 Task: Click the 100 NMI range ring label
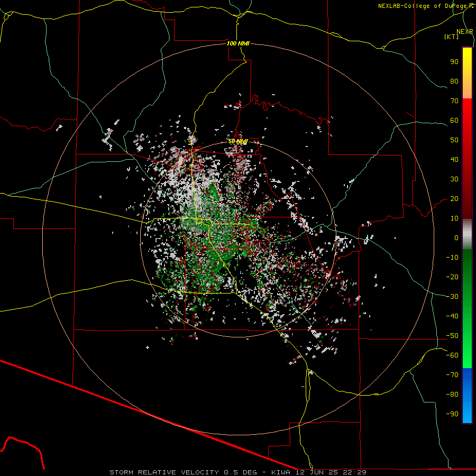[238, 43]
